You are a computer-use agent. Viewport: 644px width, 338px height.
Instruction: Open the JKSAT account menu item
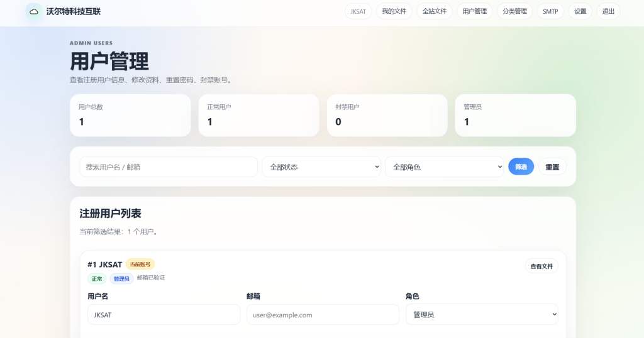[358, 11]
